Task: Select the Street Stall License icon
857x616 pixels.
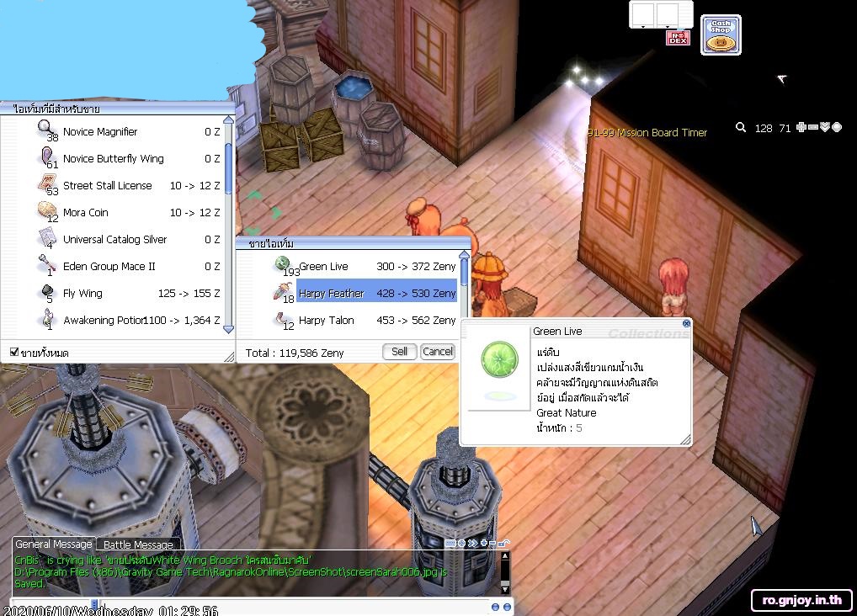Action: click(x=47, y=185)
